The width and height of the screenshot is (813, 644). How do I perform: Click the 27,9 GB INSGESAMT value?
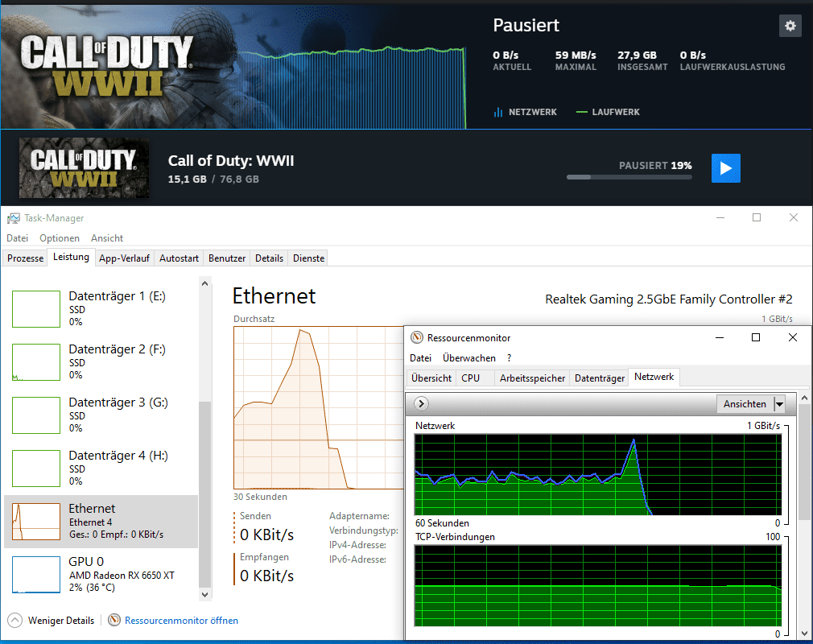637,56
